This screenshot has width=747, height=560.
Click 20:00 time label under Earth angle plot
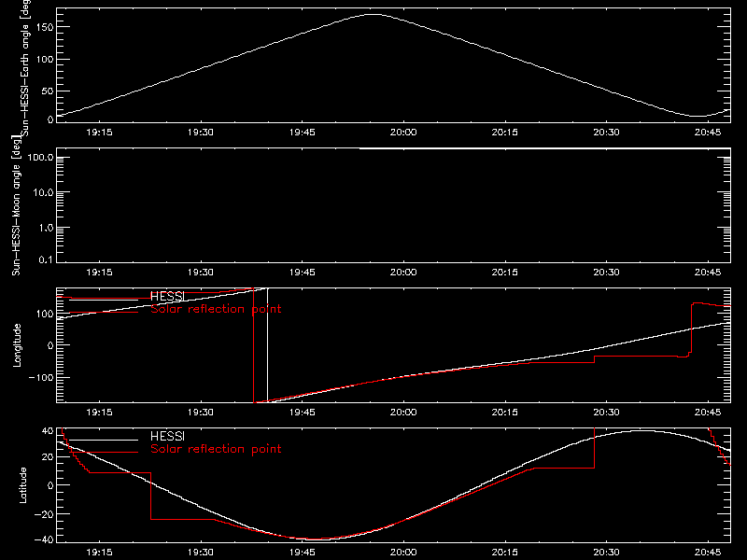pyautogui.click(x=403, y=132)
